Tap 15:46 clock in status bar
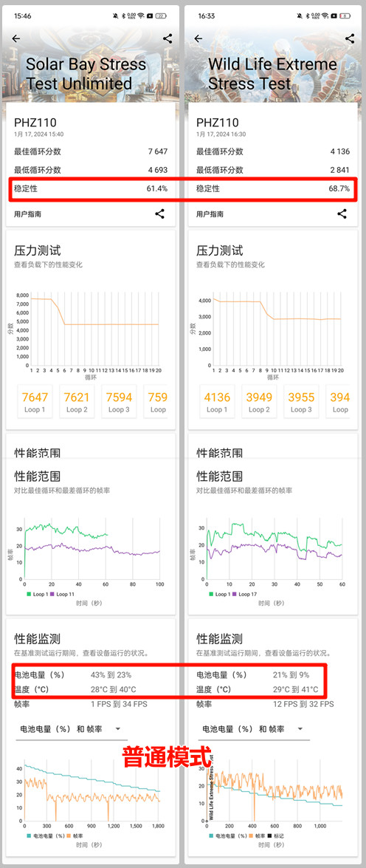 coord(23,16)
